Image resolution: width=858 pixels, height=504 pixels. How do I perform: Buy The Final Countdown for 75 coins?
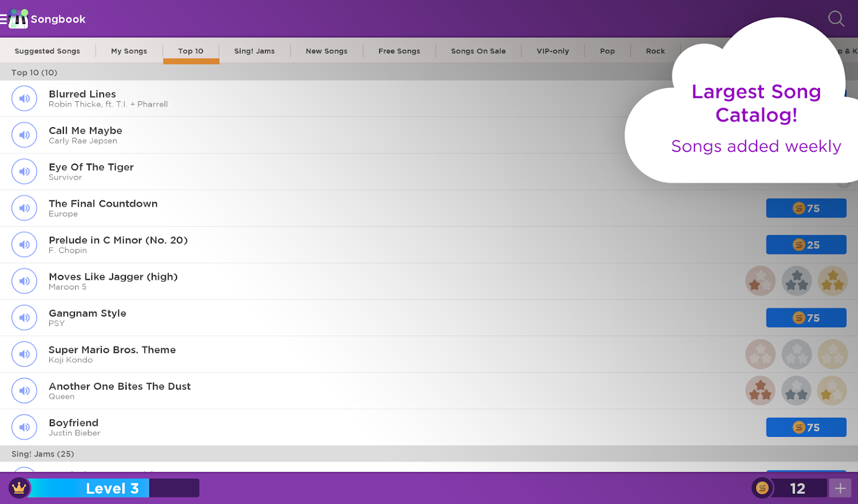pyautogui.click(x=806, y=208)
